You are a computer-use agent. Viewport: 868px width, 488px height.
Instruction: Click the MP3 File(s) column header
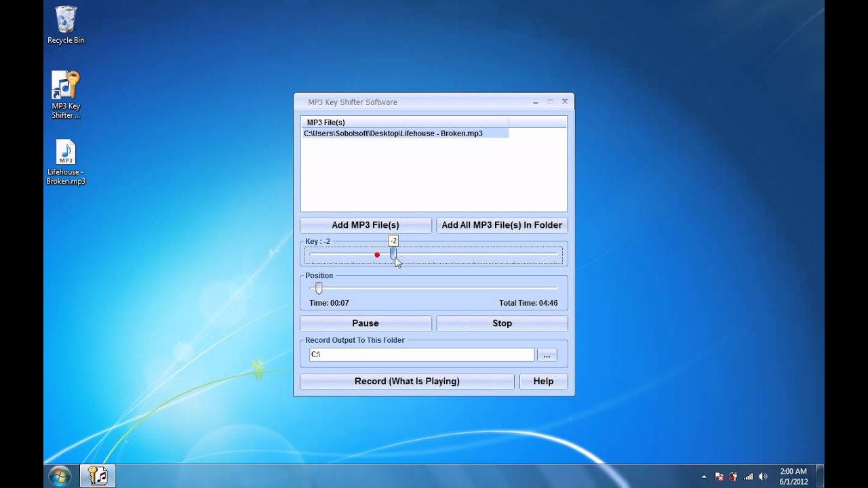coord(405,122)
